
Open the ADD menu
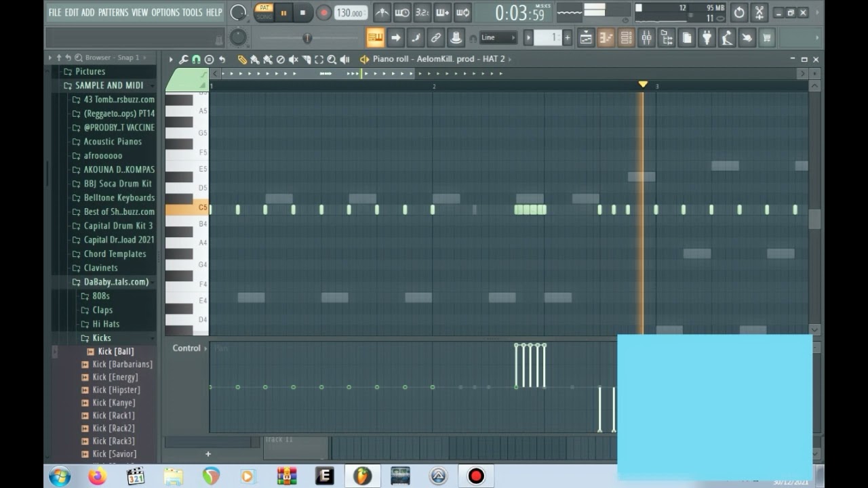[88, 12]
